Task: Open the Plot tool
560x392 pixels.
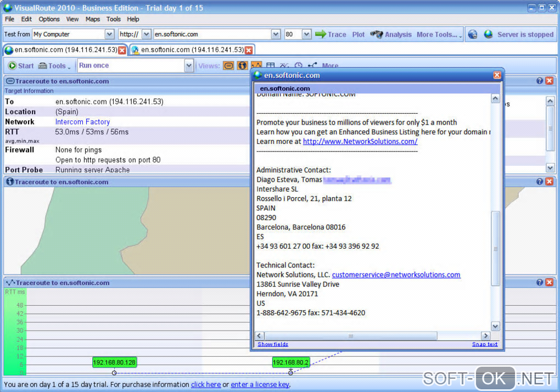Action: point(358,34)
